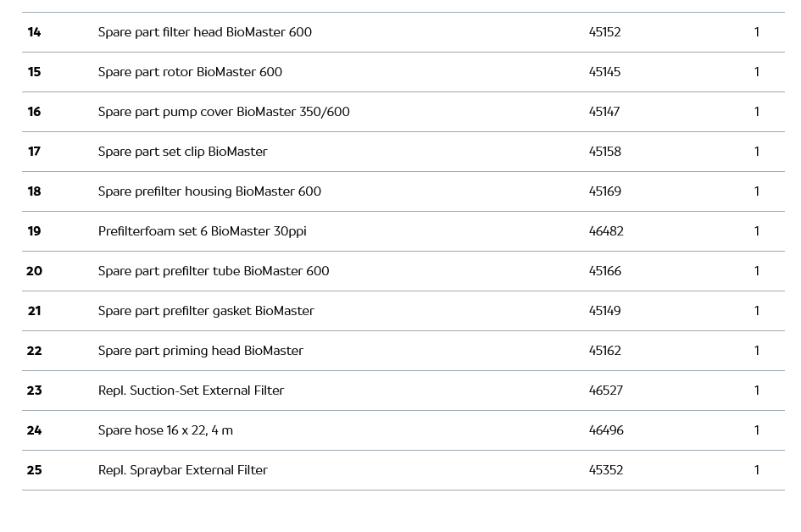The height and width of the screenshot is (532, 801).
Task: Click 'Spare part prefilter gasket BioMaster' entry
Action: [206, 311]
